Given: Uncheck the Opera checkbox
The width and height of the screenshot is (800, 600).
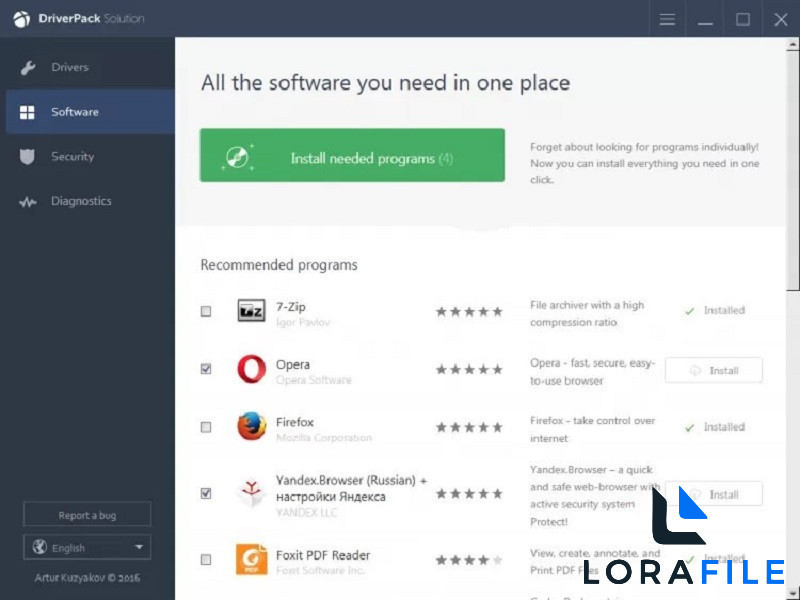Looking at the screenshot, I should click(x=206, y=368).
